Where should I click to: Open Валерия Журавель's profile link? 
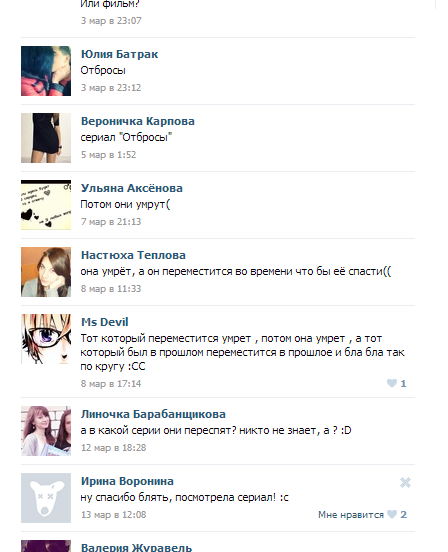tap(137, 547)
